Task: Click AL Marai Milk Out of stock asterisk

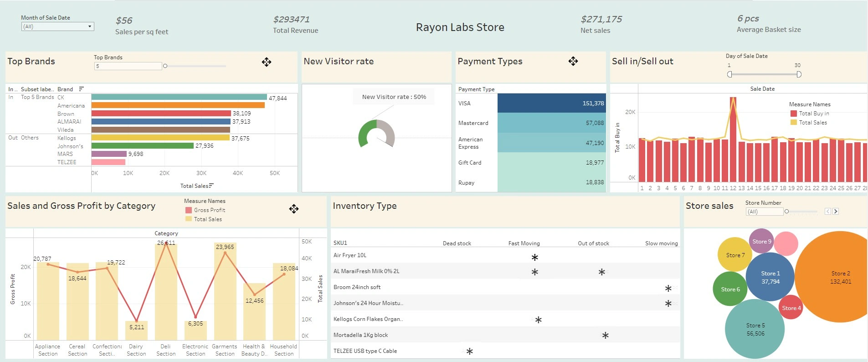Action: 602,272
